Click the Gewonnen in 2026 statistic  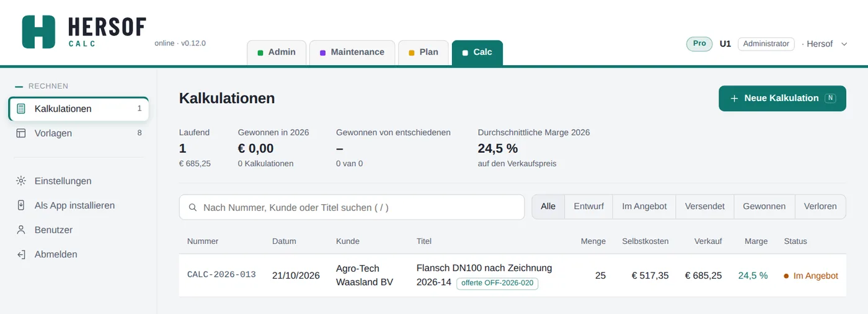[273, 148]
